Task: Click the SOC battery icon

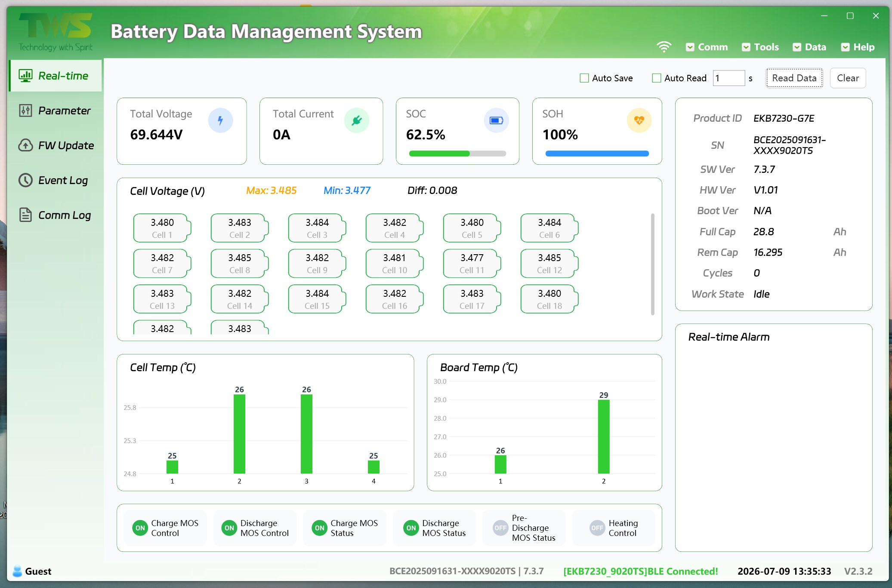Action: [496, 120]
